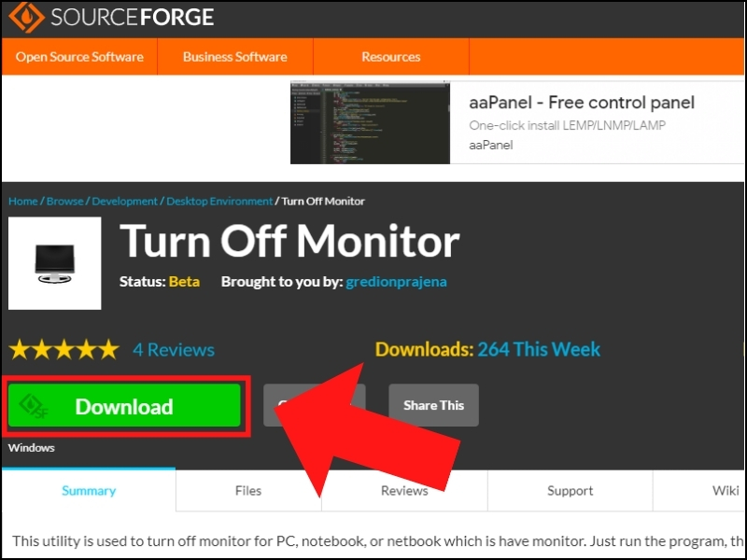Click the five-star rating icons

pos(64,349)
